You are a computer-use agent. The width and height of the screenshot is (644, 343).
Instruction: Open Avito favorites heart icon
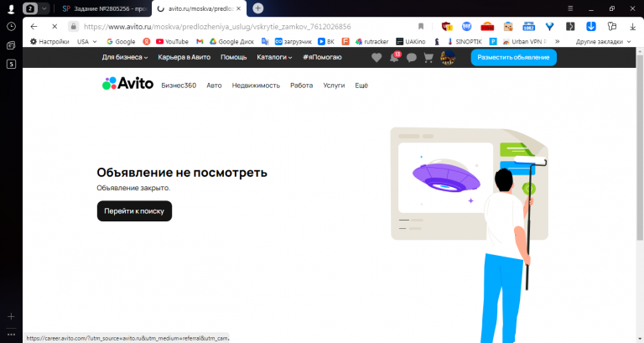coord(377,58)
